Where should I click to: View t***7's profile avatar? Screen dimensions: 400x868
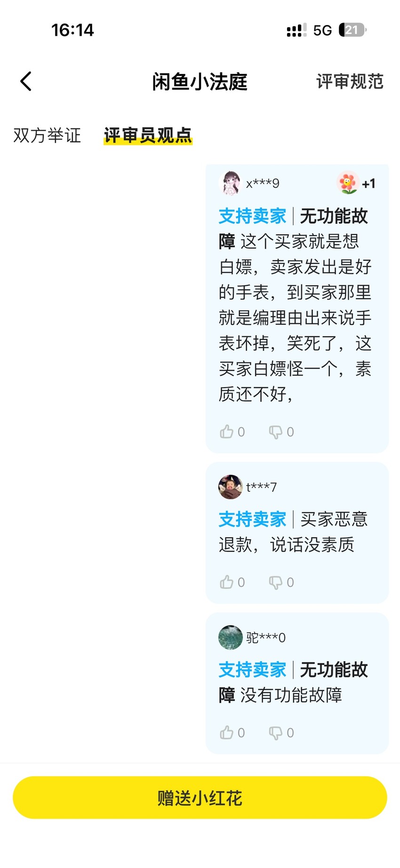[x=231, y=487]
